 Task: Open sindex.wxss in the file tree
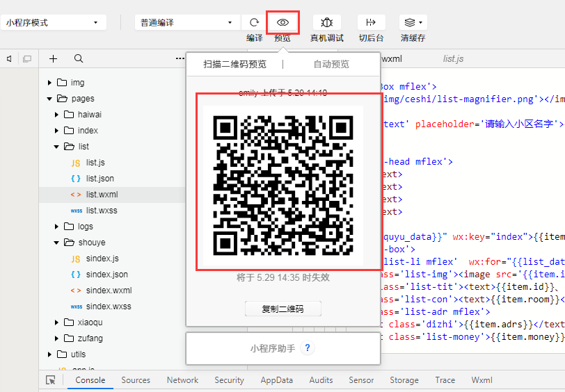point(109,307)
